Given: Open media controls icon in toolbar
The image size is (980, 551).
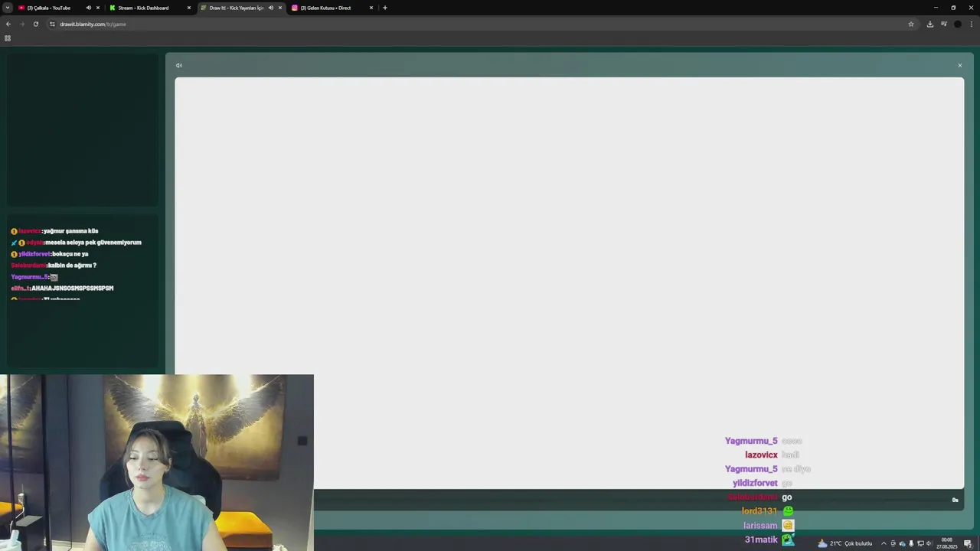Looking at the screenshot, I should (x=944, y=24).
